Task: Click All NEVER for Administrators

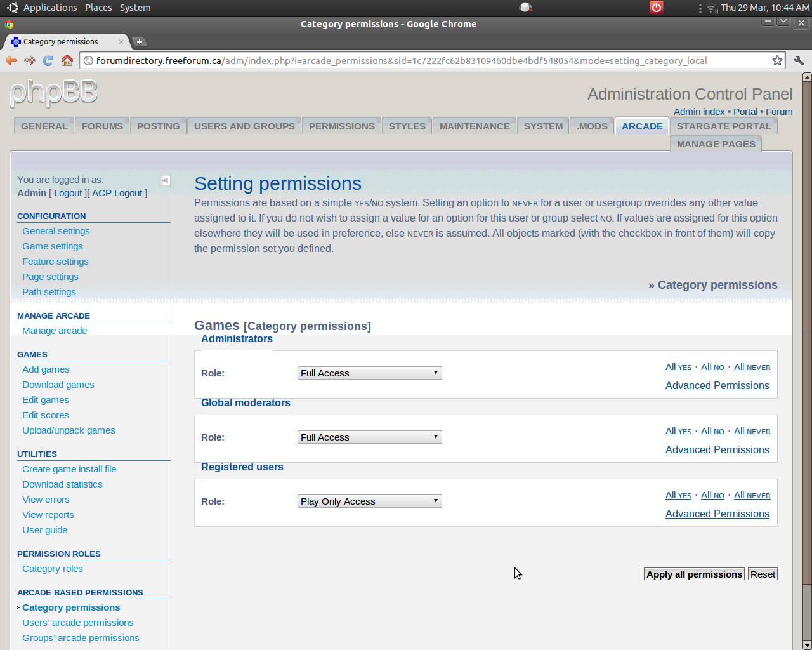Action: [752, 367]
